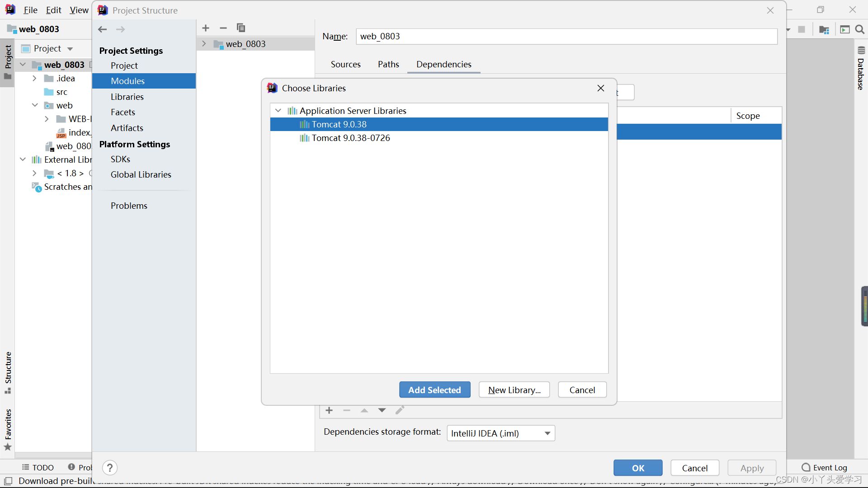Open the Search Everywhere magnifier icon
The height and width of the screenshot is (488, 868).
pos(860,29)
